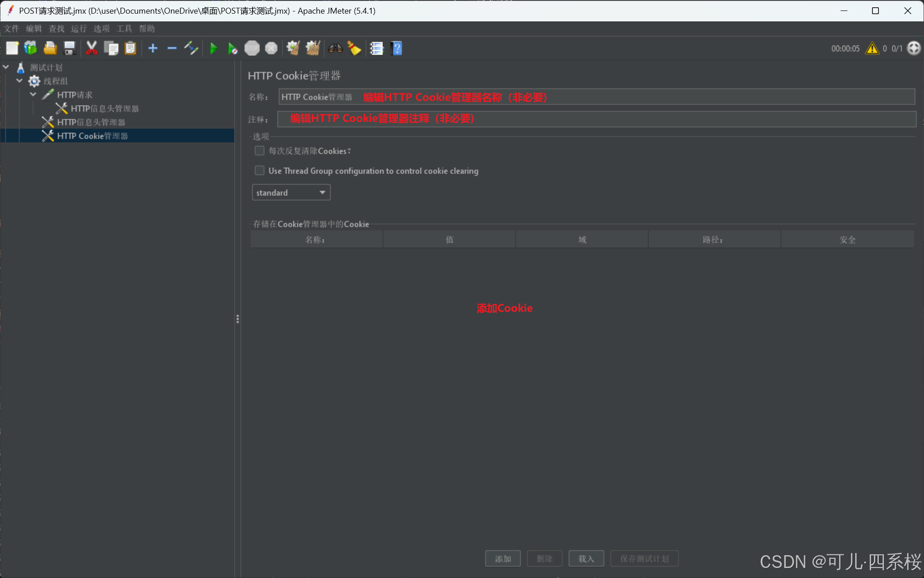Click the yellow warning triangle icon
Image resolution: width=924 pixels, height=578 pixels.
click(872, 48)
